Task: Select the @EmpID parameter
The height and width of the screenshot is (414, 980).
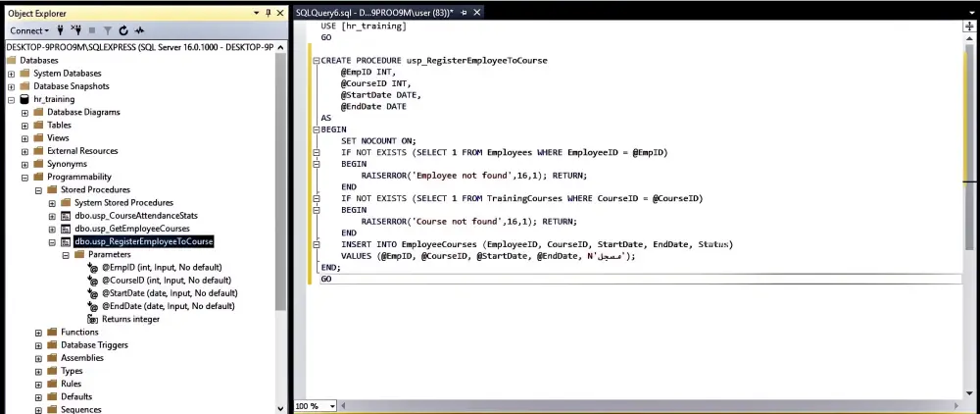Action: click(162, 268)
